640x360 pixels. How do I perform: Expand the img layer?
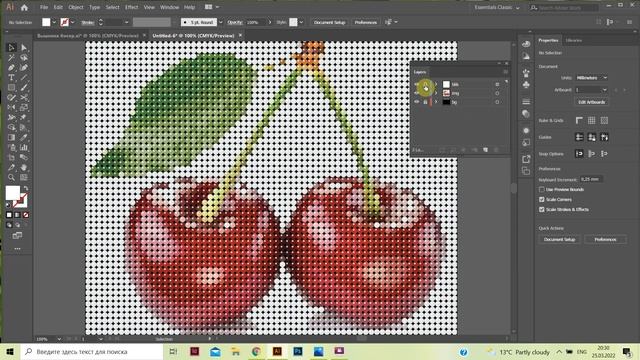[x=436, y=93]
